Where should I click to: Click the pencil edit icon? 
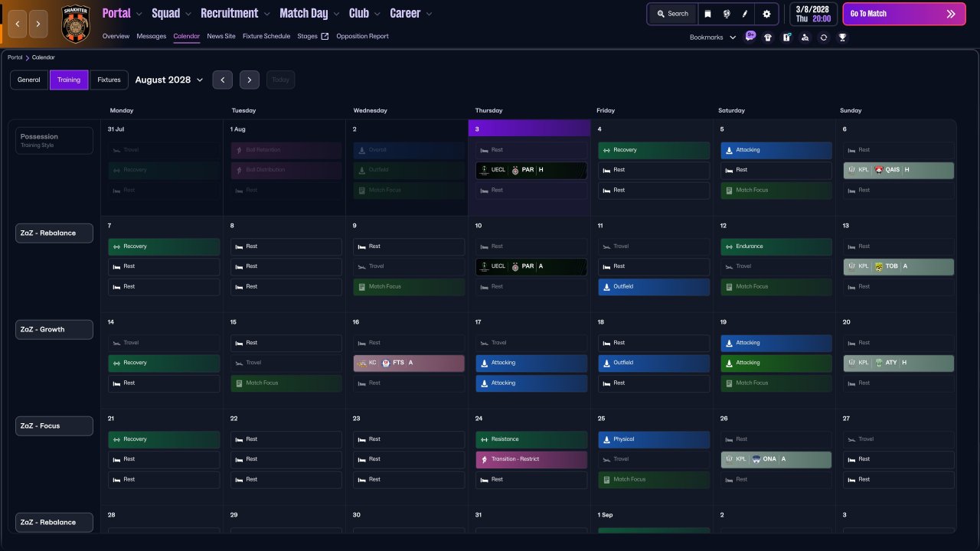click(x=745, y=14)
